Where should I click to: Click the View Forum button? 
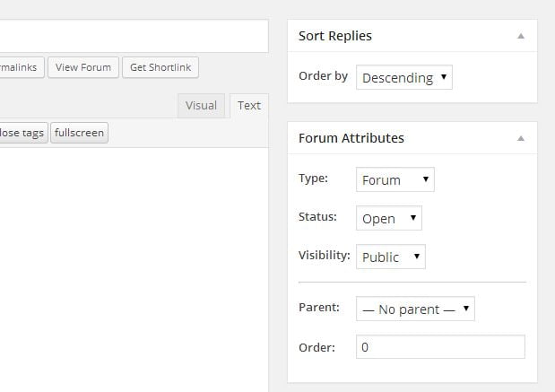pyautogui.click(x=83, y=67)
